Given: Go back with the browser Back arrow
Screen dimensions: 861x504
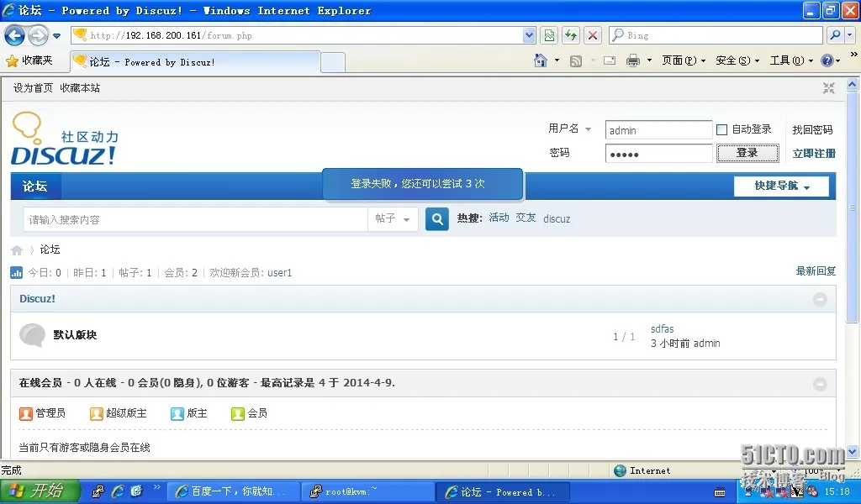Looking at the screenshot, I should click(x=14, y=36).
